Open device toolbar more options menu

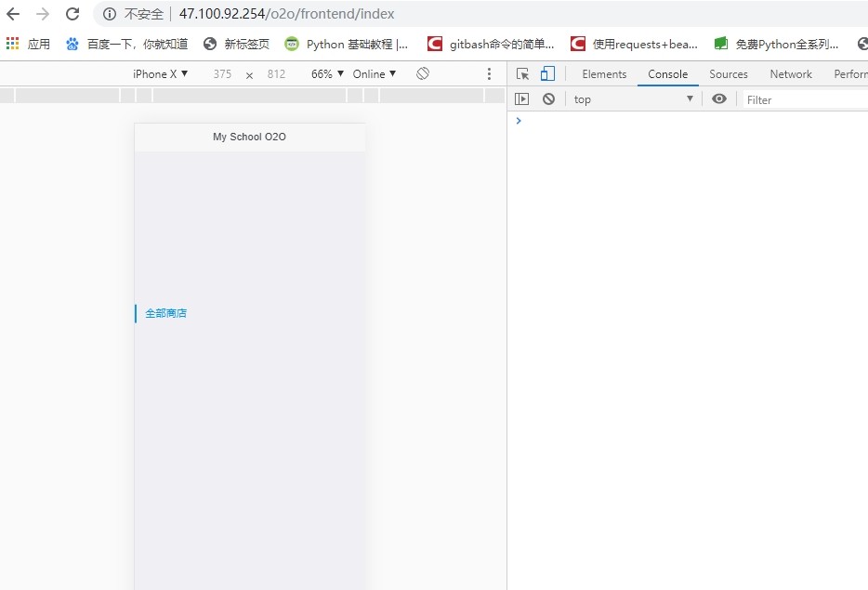(489, 73)
